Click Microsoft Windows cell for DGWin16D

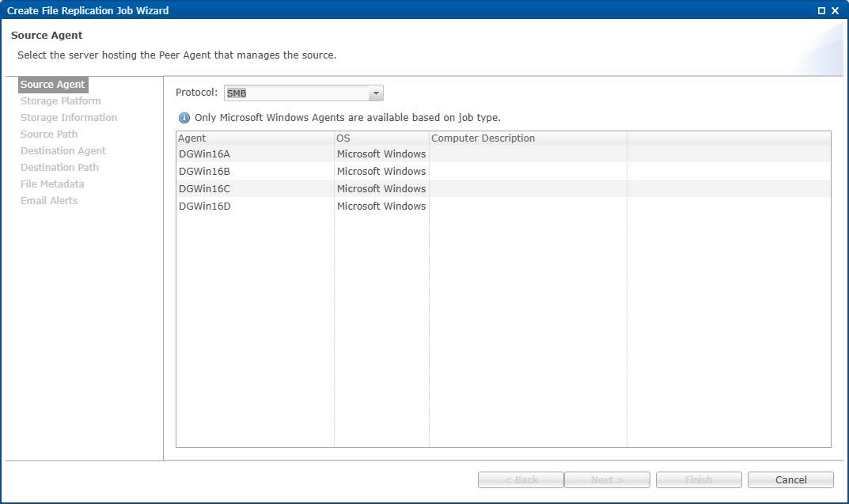[x=381, y=207]
